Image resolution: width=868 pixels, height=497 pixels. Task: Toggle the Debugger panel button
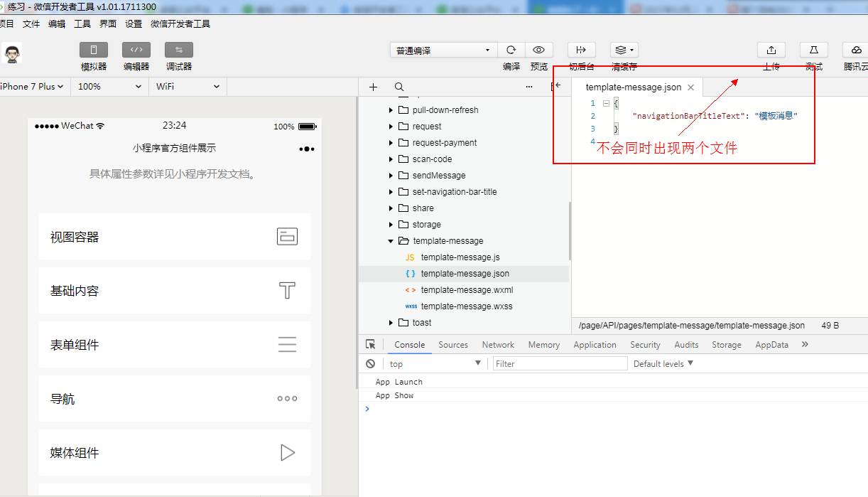pyautogui.click(x=179, y=50)
